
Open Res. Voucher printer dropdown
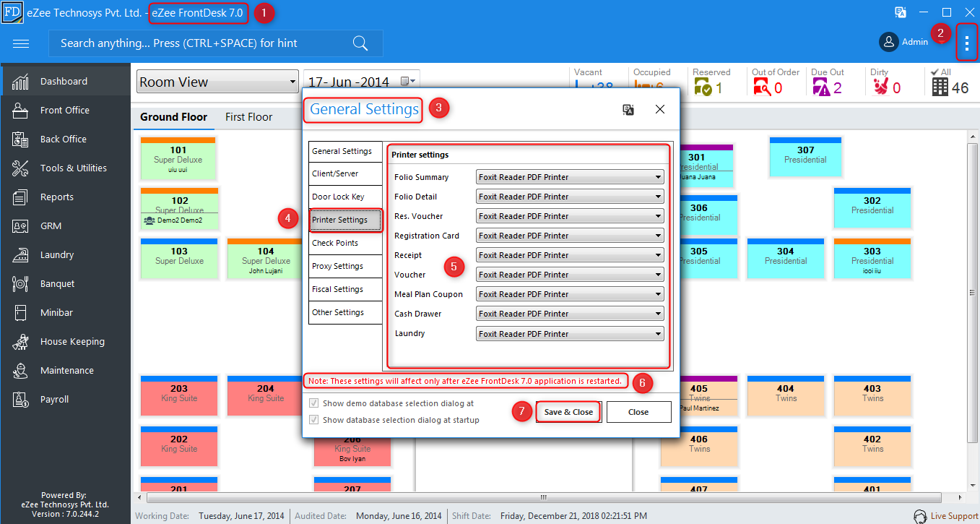coord(570,216)
